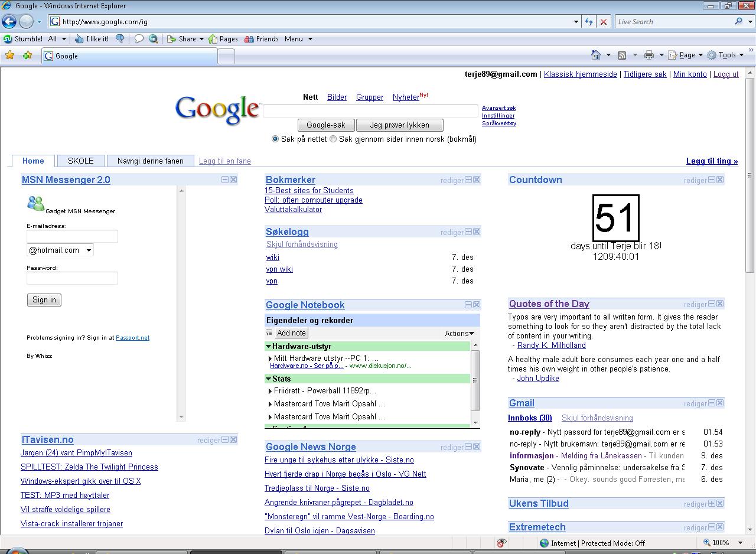Click the Google Notebook outline view icon
Image resolution: width=756 pixels, height=554 pixels.
click(x=269, y=333)
